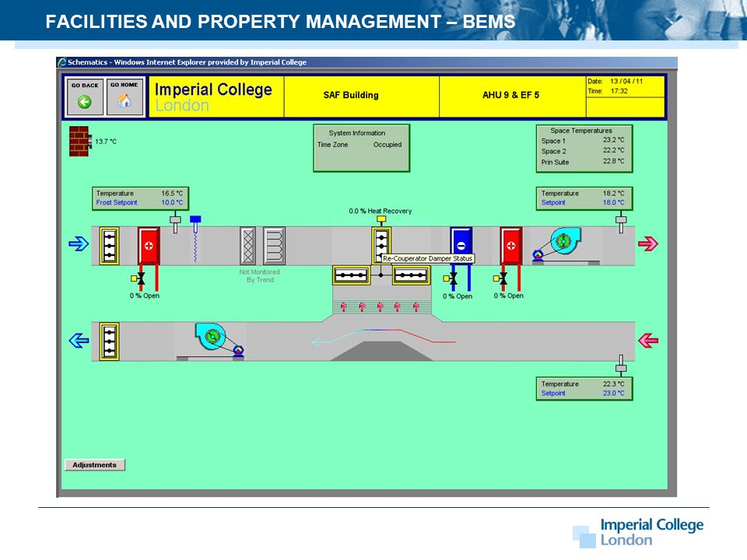Select the supply intake damper icon
This screenshot has width=747, height=560.
[109, 246]
